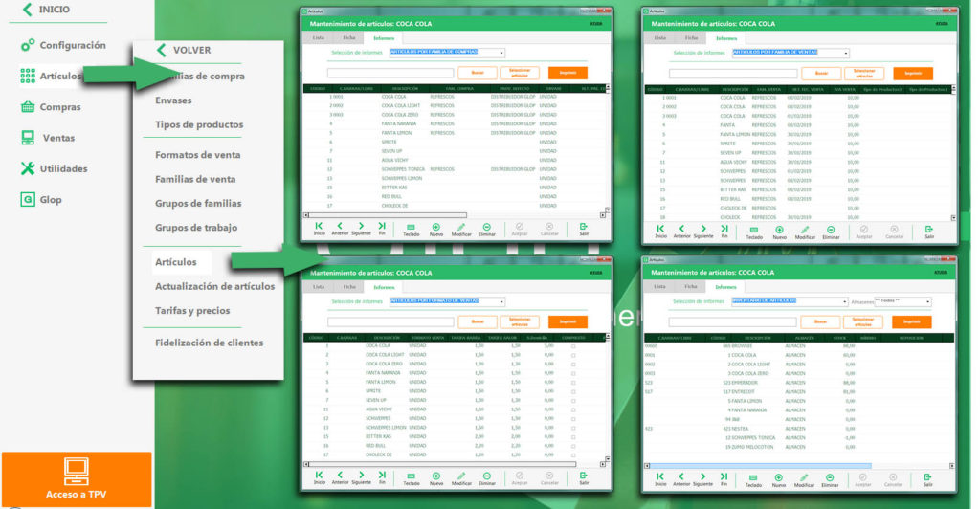Click Buscar in inventario de artículos window
980x509 pixels.
pyautogui.click(x=820, y=321)
